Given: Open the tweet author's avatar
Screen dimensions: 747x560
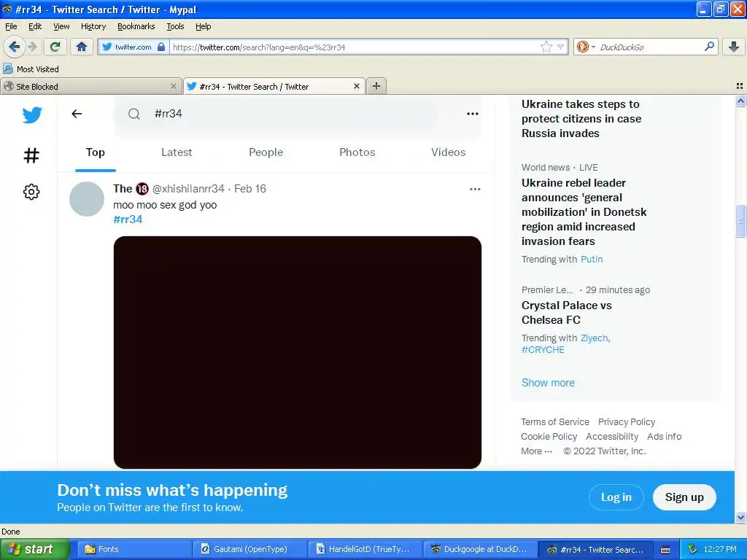Looking at the screenshot, I should pyautogui.click(x=87, y=199).
